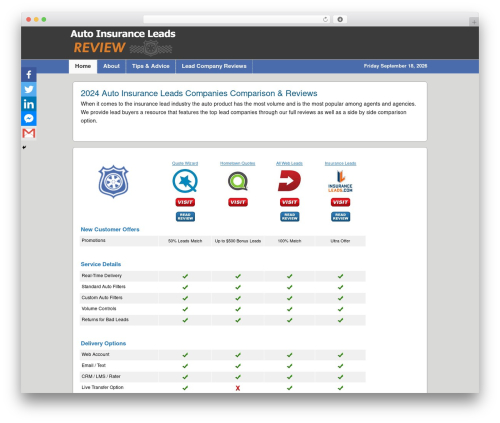Click VISIT button under Quote Wizard

185,202
